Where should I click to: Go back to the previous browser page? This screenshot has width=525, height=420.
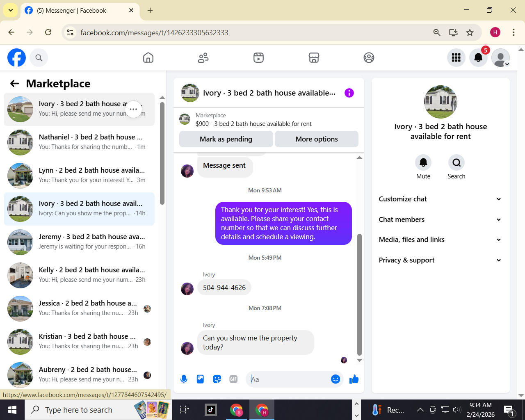[x=11, y=32]
